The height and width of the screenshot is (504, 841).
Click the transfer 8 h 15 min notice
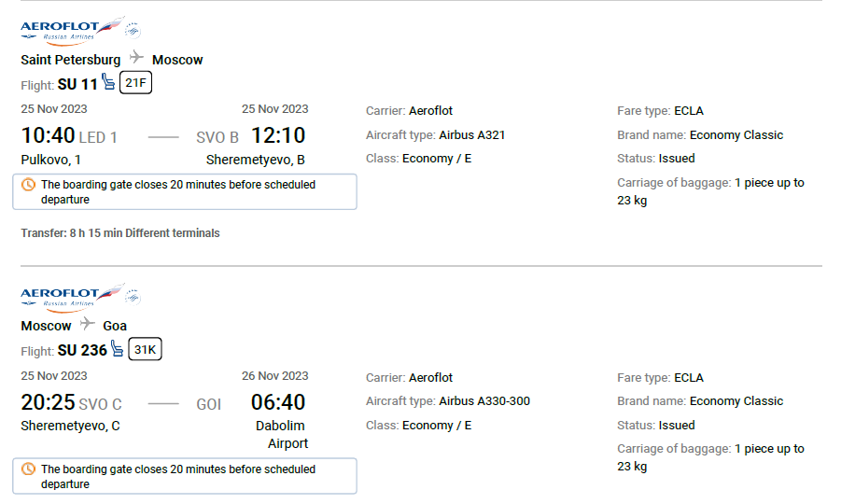pyautogui.click(x=120, y=233)
